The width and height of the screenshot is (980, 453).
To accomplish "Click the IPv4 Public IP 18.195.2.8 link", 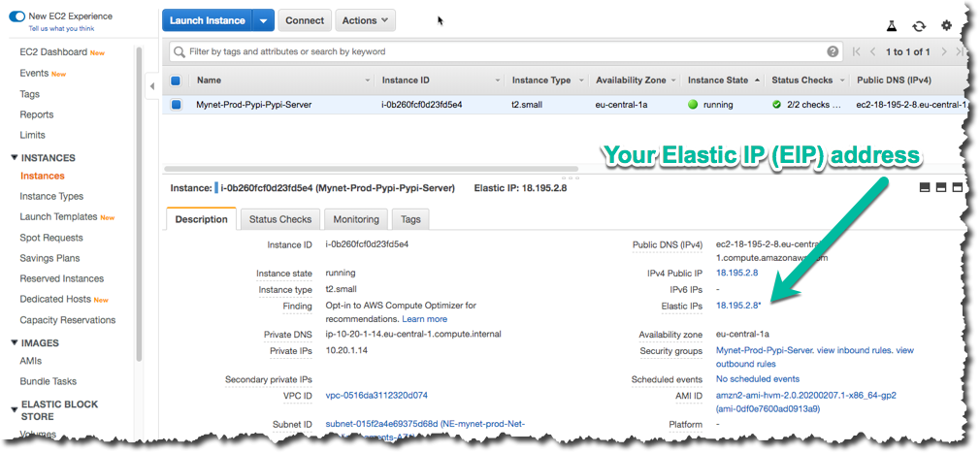I will [x=736, y=273].
